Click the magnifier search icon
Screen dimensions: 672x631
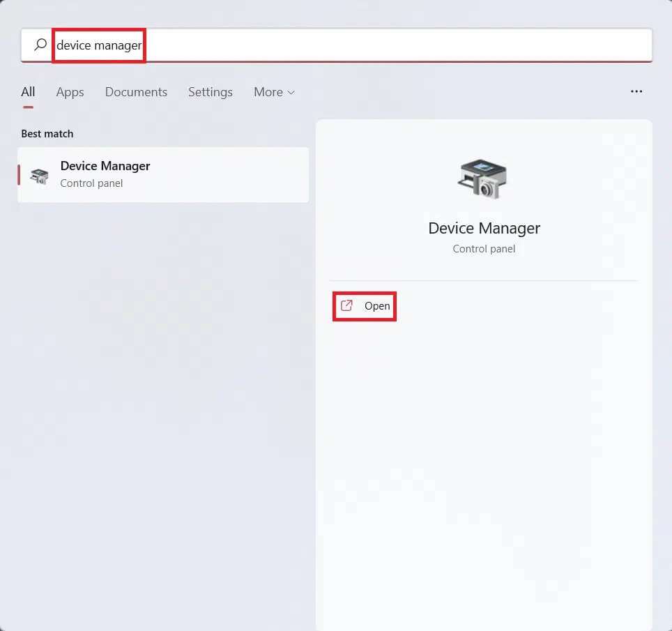point(40,44)
